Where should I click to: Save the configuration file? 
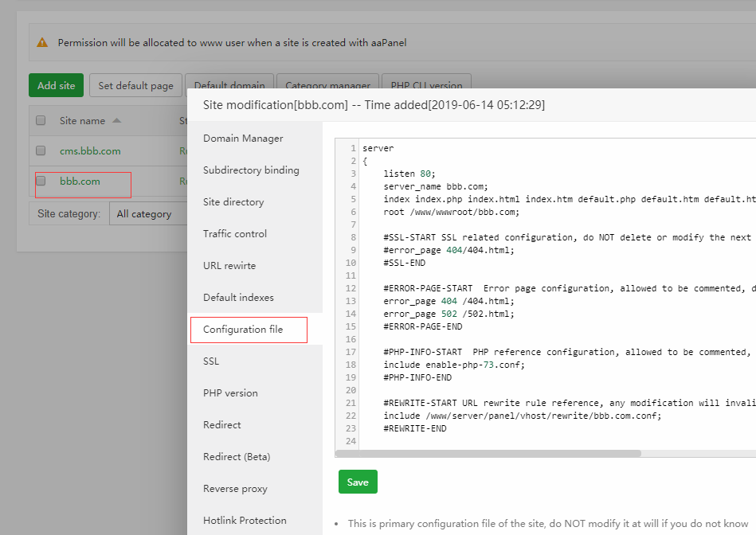[x=358, y=482]
